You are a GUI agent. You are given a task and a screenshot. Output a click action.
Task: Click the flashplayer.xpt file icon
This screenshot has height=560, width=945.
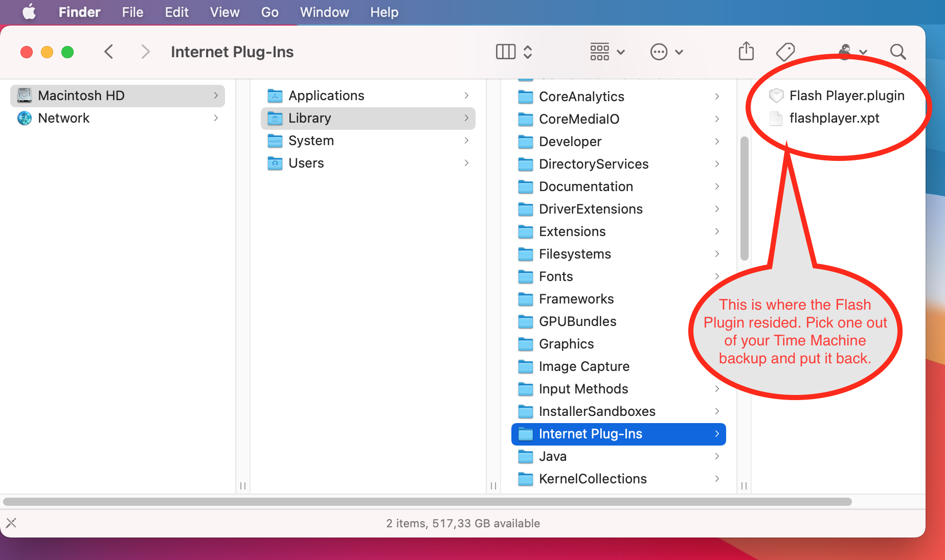(776, 118)
